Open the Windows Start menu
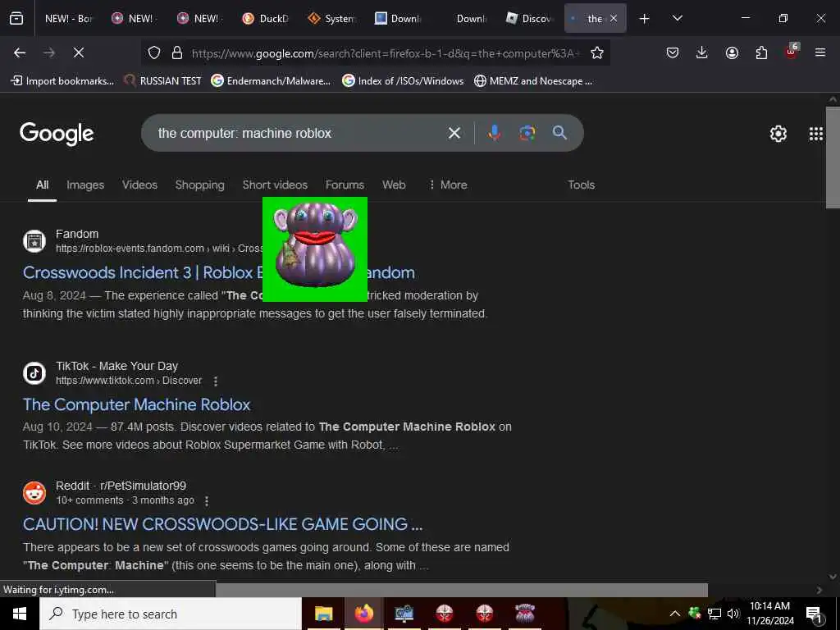The height and width of the screenshot is (630, 840). (20, 614)
